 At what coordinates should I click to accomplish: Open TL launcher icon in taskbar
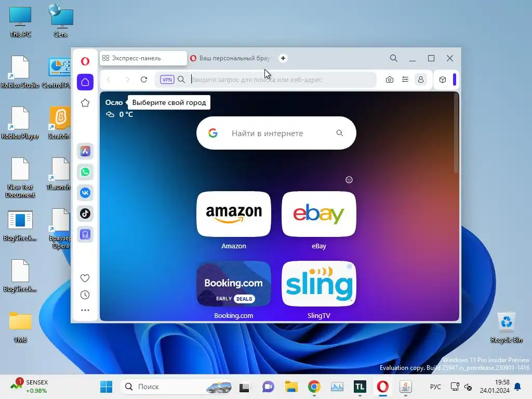click(360, 387)
